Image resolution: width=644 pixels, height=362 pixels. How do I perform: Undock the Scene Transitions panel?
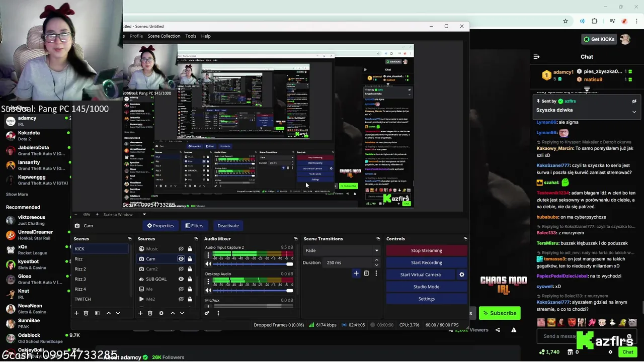tap(378, 239)
